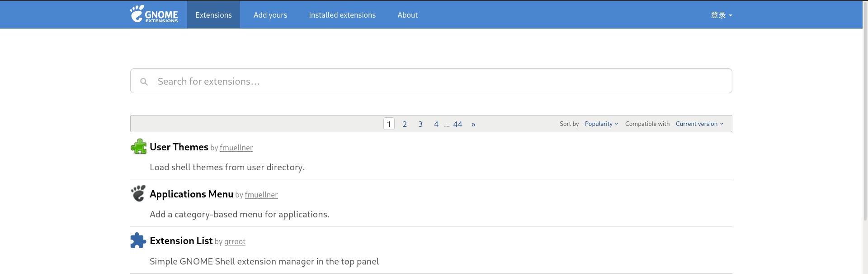Click the GNOME Extensions logo
The image size is (868, 274).
(154, 14)
